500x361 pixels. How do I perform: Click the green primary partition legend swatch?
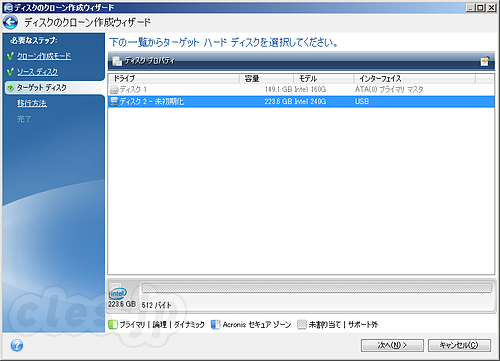pos(113,324)
